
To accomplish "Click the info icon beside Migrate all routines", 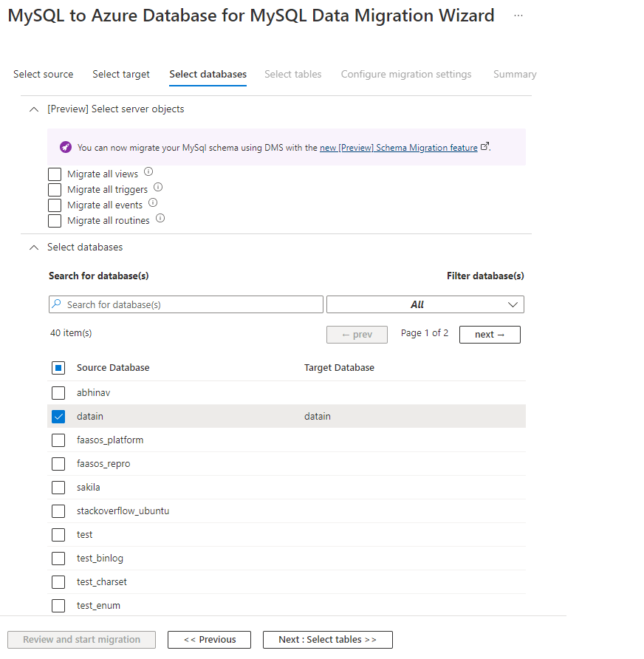I will (x=160, y=219).
